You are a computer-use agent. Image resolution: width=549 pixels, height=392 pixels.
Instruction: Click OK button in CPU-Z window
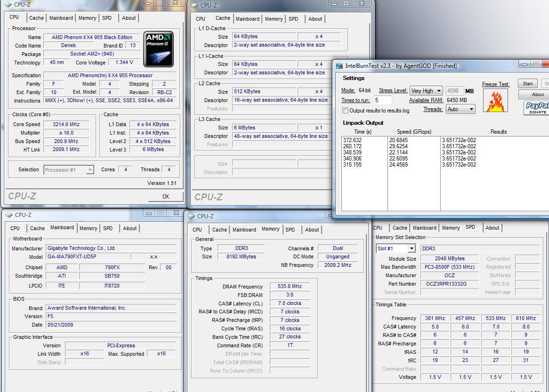(x=166, y=197)
